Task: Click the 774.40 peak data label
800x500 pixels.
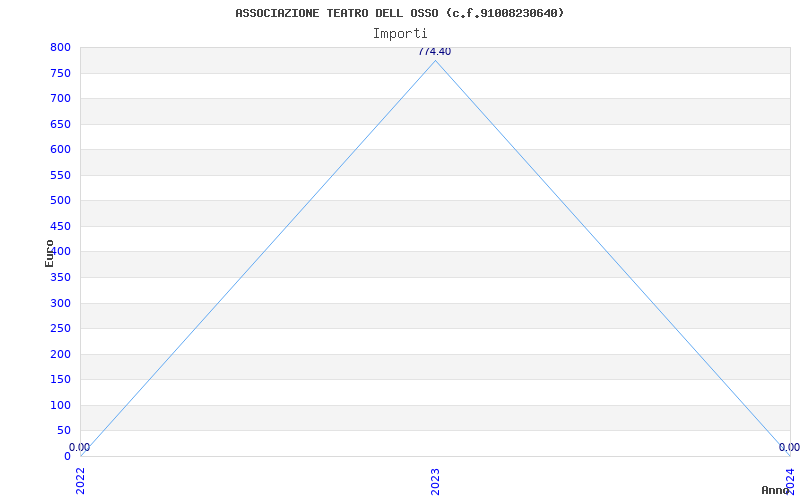Action: pos(435,52)
